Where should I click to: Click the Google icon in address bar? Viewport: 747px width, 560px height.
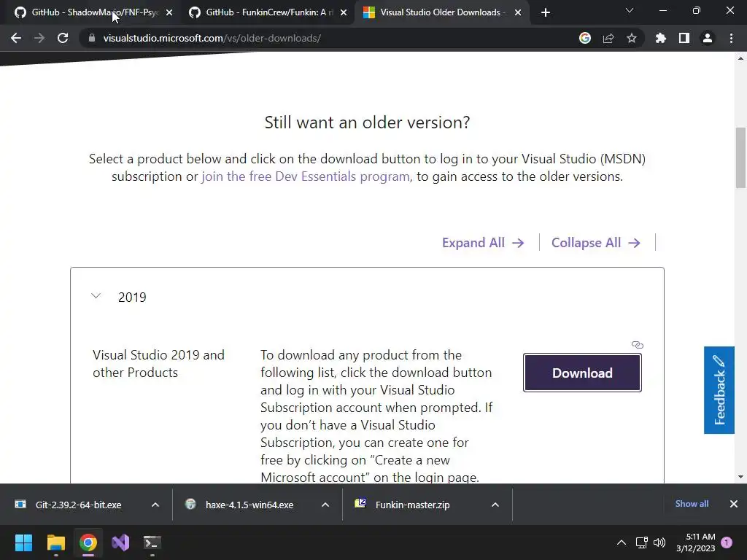(585, 38)
